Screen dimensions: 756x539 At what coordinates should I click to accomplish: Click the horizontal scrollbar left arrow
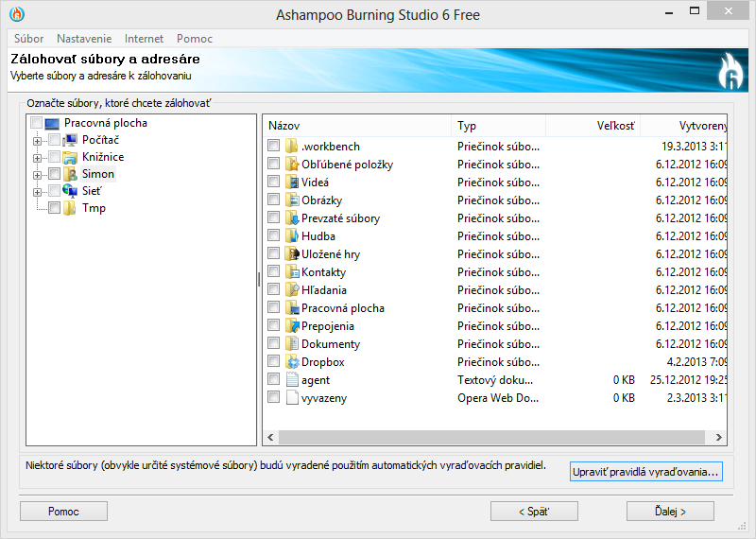[270, 437]
